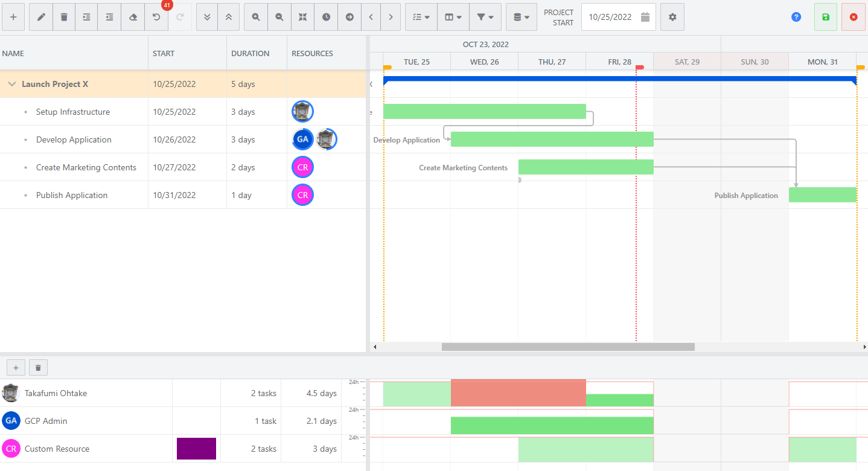Click the project start date field
Screen dimensions: 868x471
[x=610, y=17]
